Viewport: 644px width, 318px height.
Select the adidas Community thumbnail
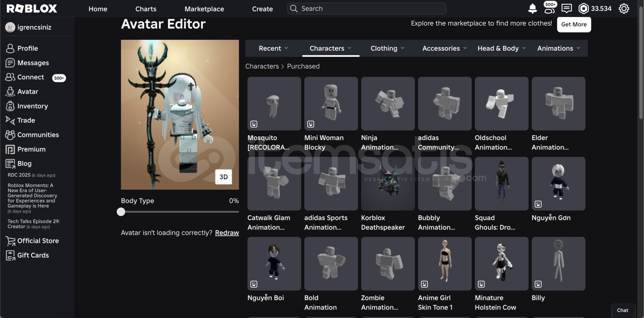coord(445,104)
